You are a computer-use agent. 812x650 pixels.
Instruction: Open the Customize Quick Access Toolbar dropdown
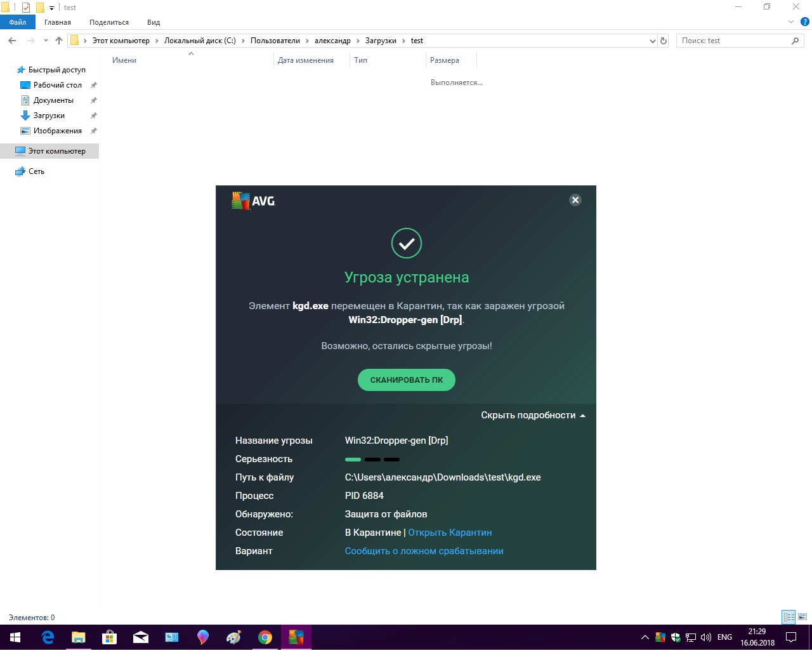pos(52,8)
